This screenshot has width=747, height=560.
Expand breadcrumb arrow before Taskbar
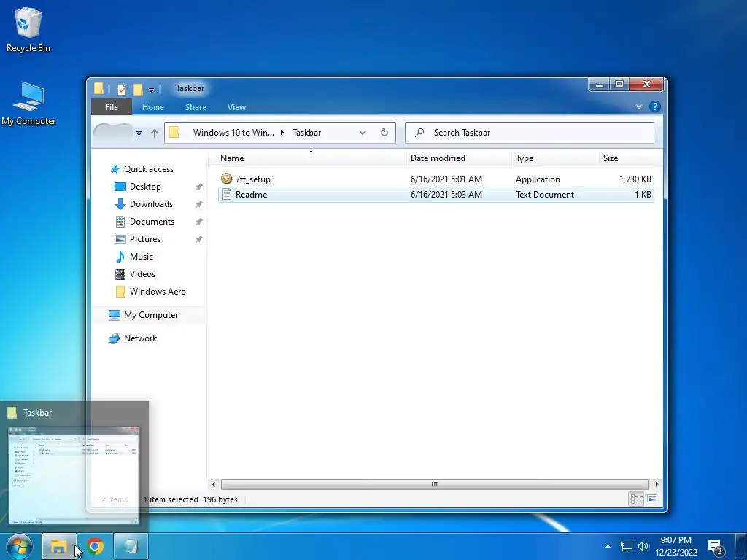(282, 133)
